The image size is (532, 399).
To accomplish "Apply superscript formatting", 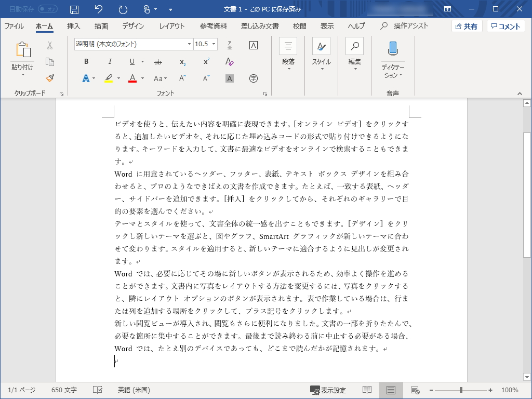I will [206, 61].
